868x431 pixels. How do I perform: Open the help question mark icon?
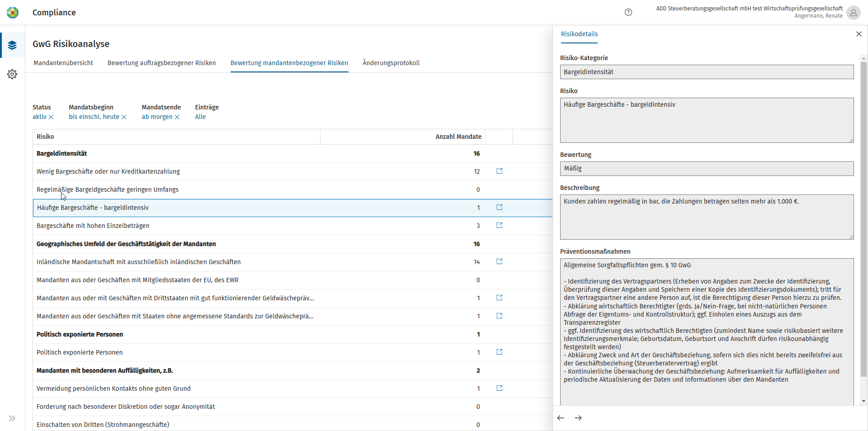628,12
